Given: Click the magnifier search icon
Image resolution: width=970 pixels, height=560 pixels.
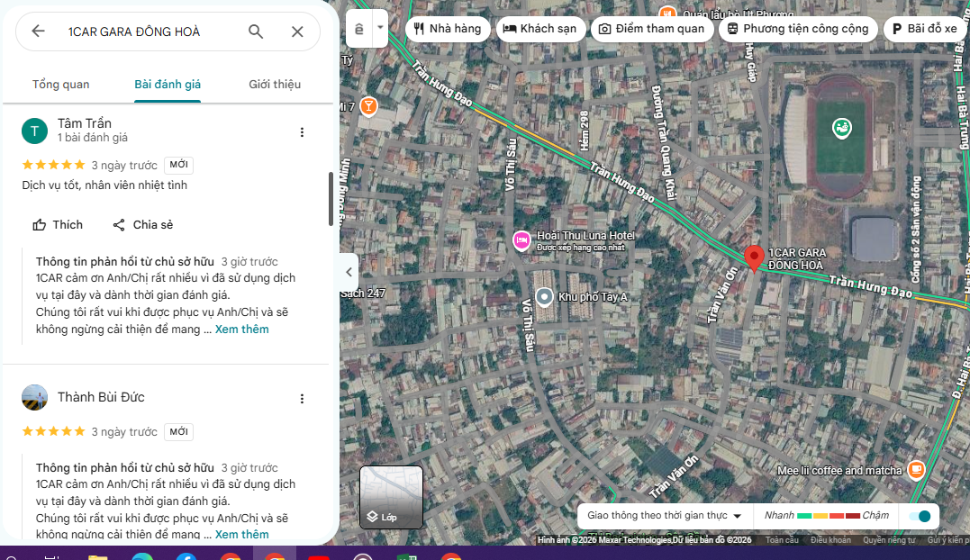Looking at the screenshot, I should pos(256,32).
